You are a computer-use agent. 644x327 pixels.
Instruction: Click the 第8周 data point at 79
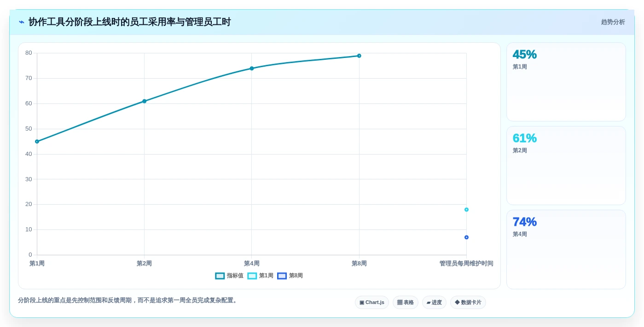(x=359, y=56)
